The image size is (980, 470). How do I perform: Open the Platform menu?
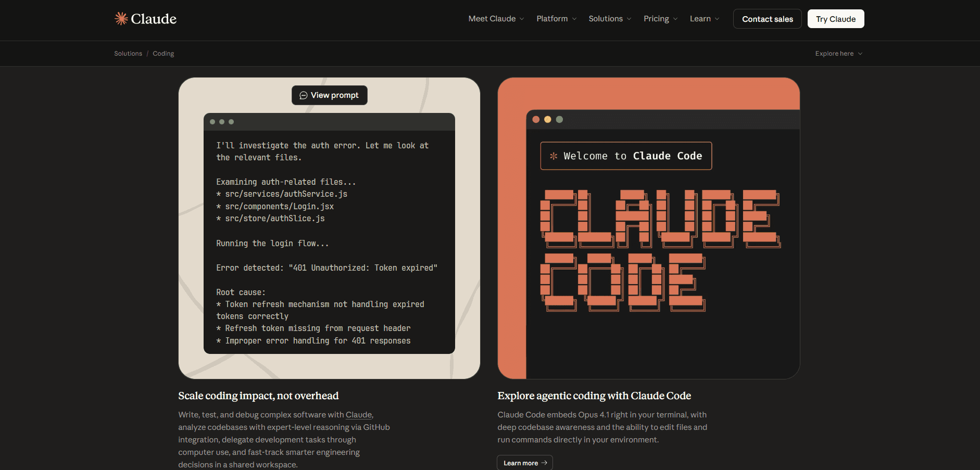click(x=557, y=19)
